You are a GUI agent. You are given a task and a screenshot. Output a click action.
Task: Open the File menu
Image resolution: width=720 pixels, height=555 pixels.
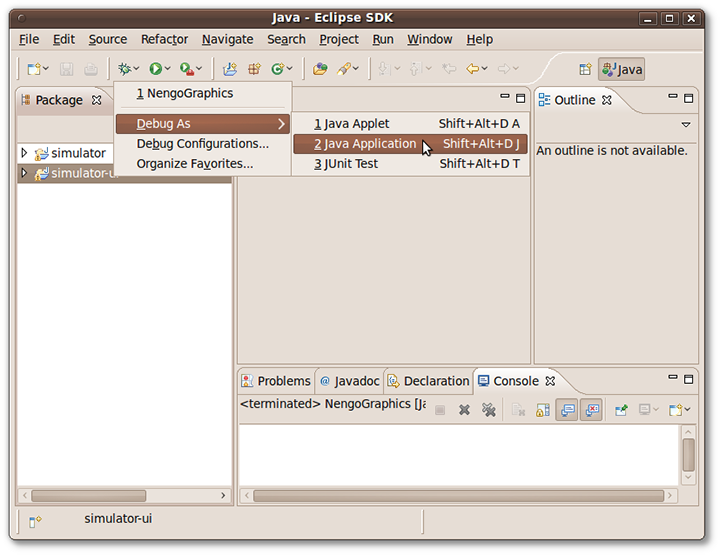pos(29,39)
